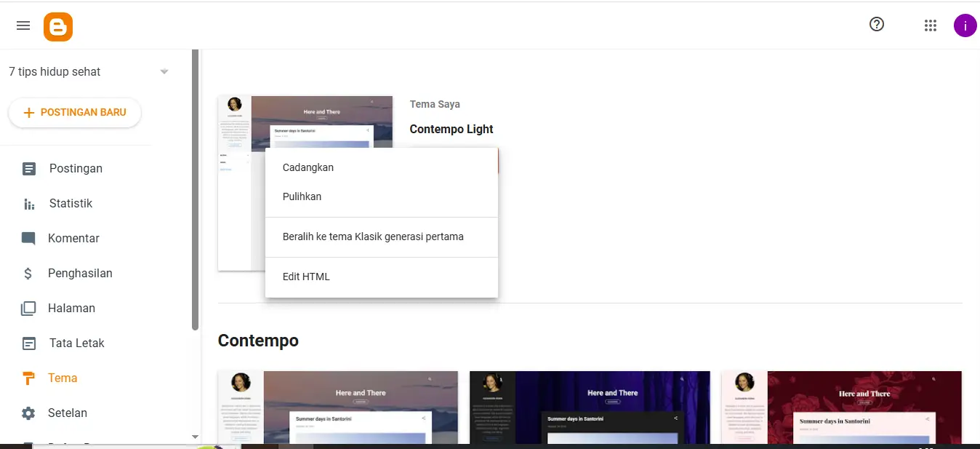The image size is (980, 449).
Task: Click the orange Blogger logo
Action: [58, 27]
